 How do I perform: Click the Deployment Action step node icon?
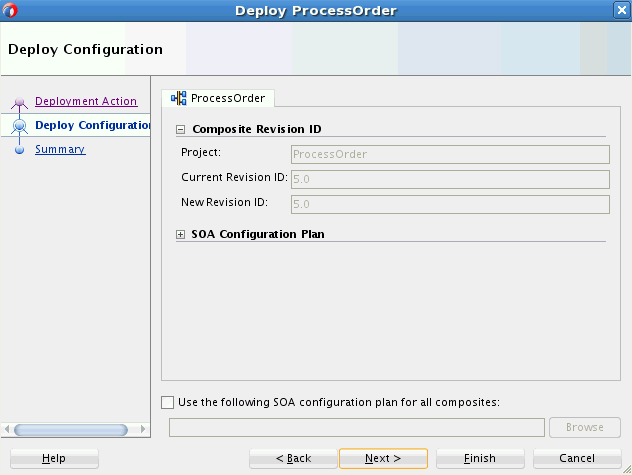[19, 103]
